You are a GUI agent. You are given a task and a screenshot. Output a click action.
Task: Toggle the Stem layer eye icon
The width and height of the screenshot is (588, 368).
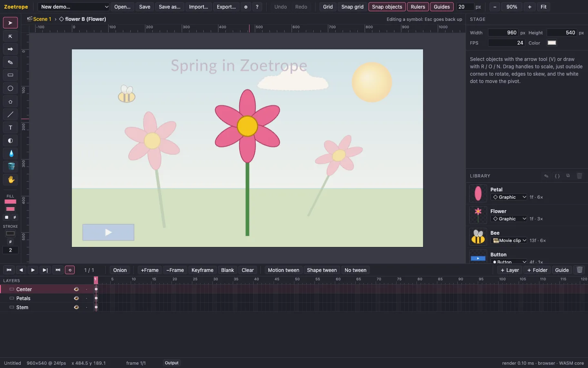click(x=76, y=307)
